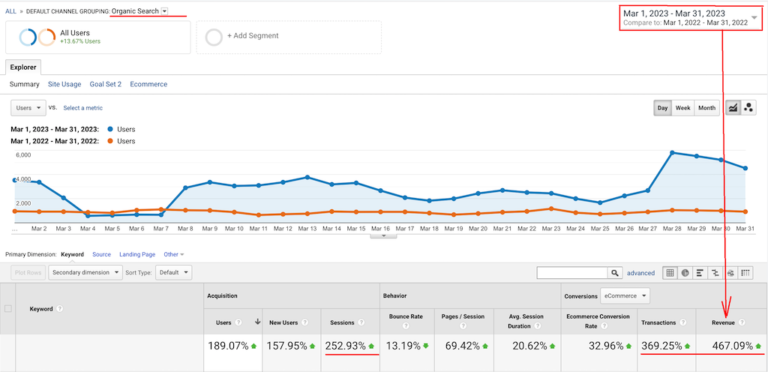Open the Organic Search channel dropdown arrow
Image resolution: width=768 pixels, height=372 pixels.
(165, 11)
